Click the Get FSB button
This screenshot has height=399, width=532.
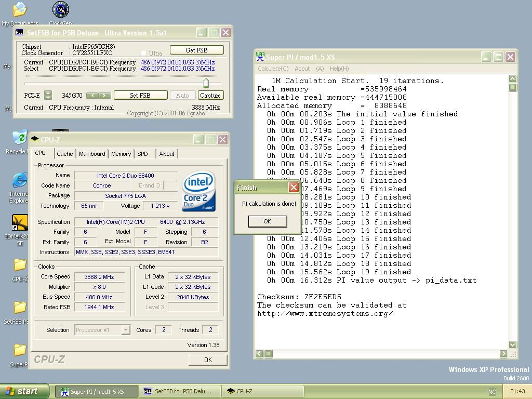tap(197, 50)
